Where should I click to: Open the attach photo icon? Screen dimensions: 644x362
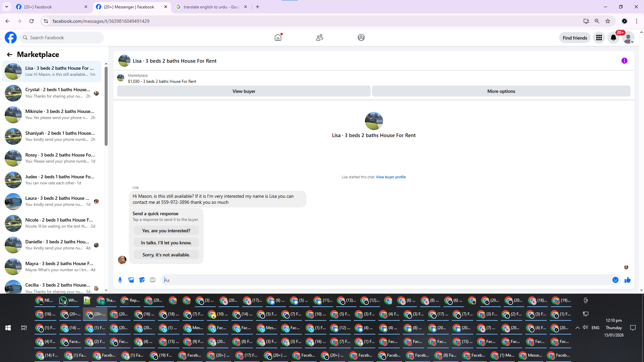click(131, 280)
